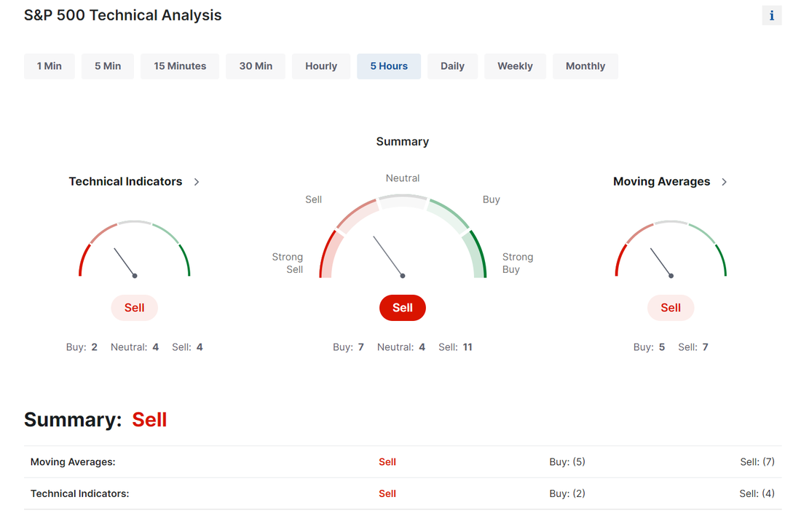The width and height of the screenshot is (801, 532).
Task: Click Buy: (2) in the Technical Indicators row
Action: 567,493
